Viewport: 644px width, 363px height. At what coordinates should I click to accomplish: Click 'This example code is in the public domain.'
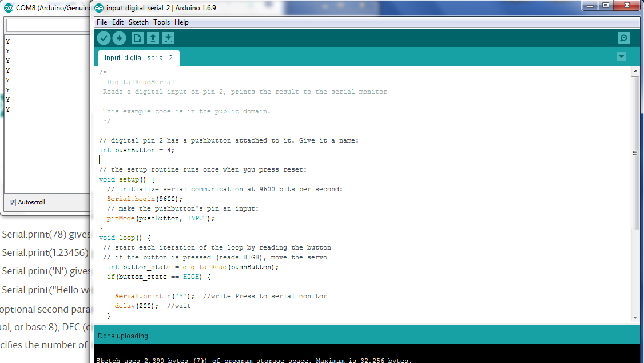coord(186,112)
